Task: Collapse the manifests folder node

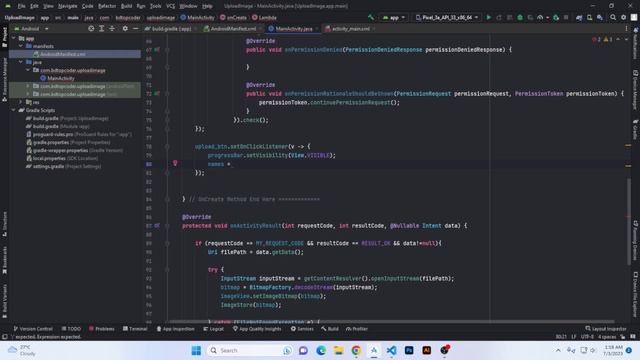Action: click(x=21, y=46)
